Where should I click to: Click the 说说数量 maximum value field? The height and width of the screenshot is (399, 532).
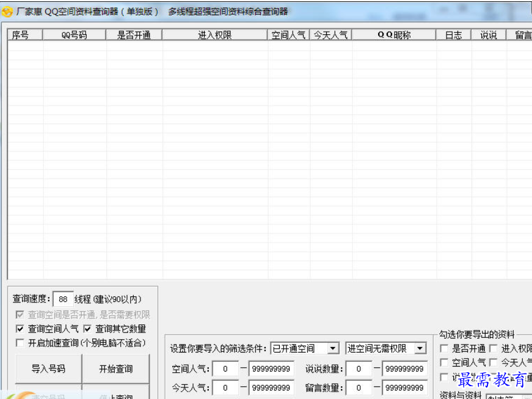coord(404,369)
